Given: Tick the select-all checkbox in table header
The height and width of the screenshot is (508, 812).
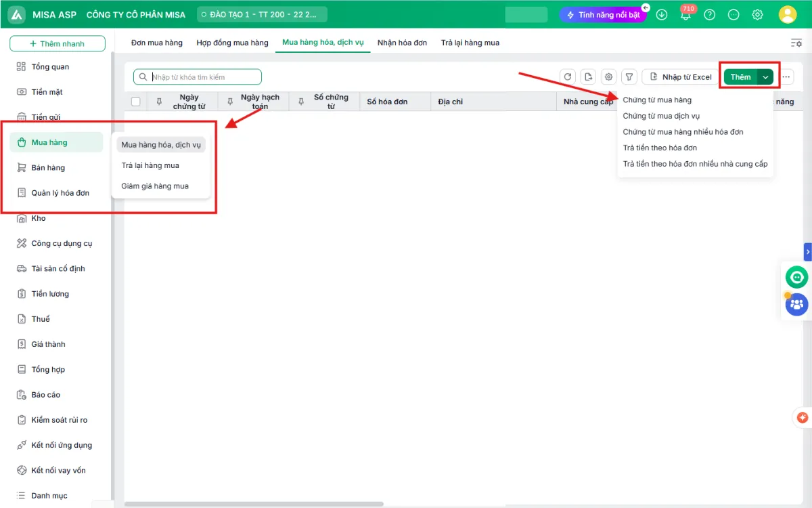Looking at the screenshot, I should (136, 102).
